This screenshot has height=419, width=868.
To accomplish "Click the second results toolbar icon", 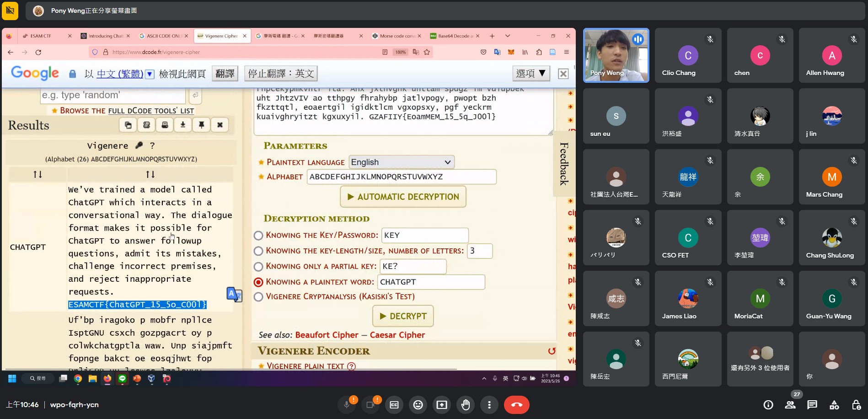I will (147, 125).
